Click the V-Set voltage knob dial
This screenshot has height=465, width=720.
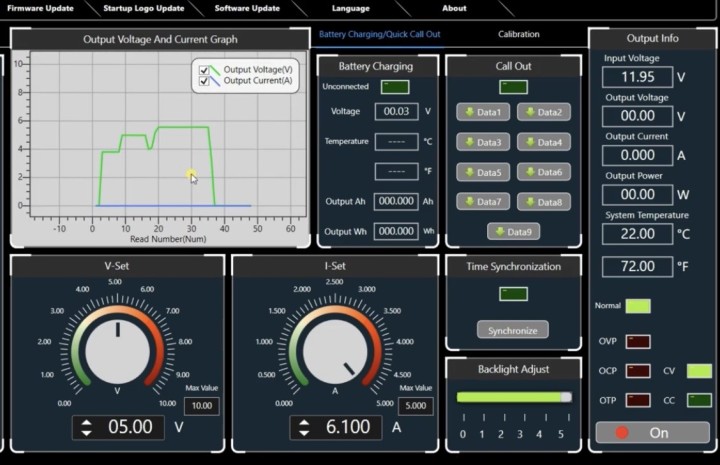117,347
